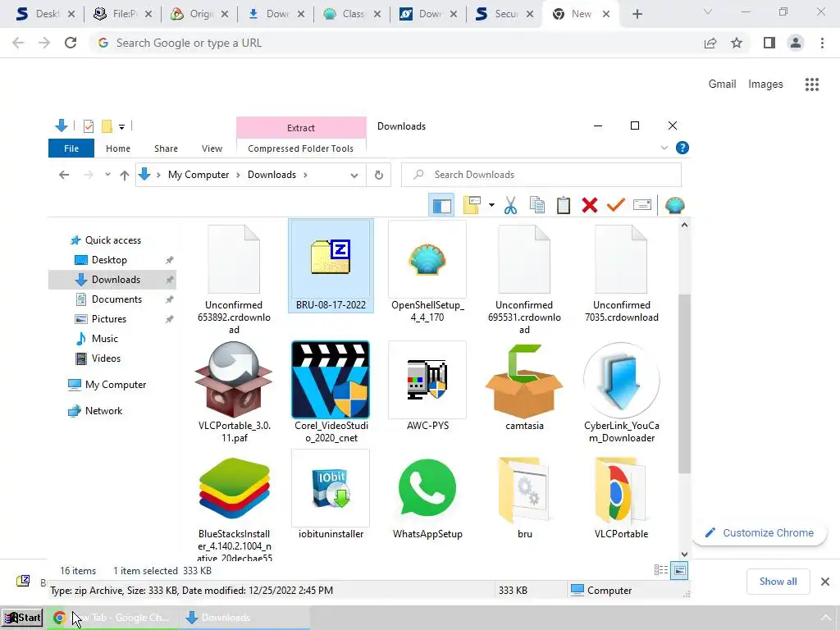Click Show all downloads button
The image size is (840, 630).
click(778, 582)
